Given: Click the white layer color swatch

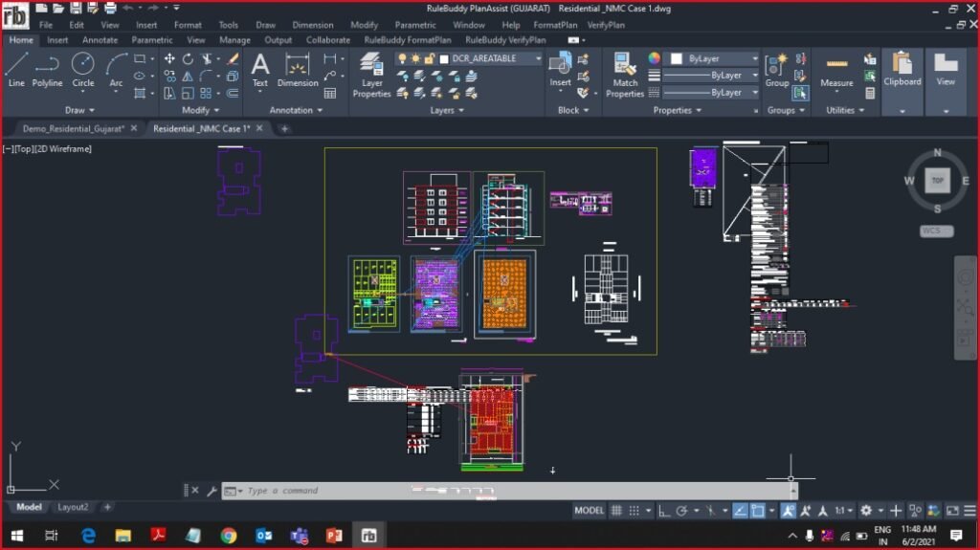Looking at the screenshot, I should pos(444,58).
